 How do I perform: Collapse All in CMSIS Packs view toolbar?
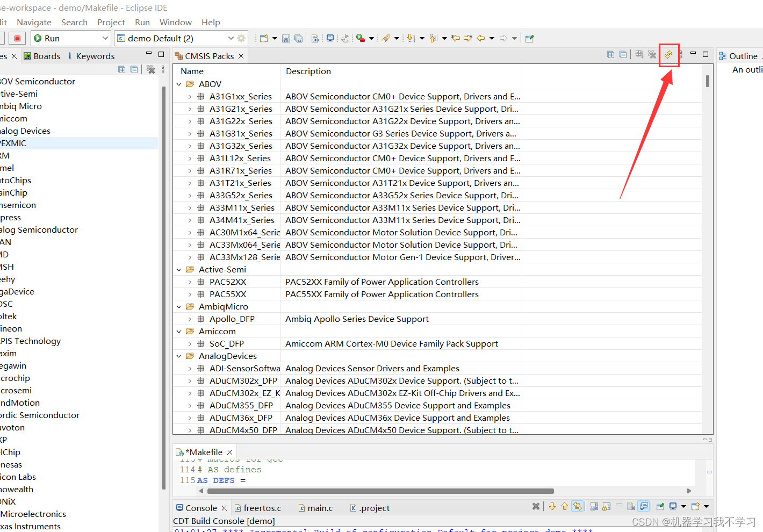(623, 54)
